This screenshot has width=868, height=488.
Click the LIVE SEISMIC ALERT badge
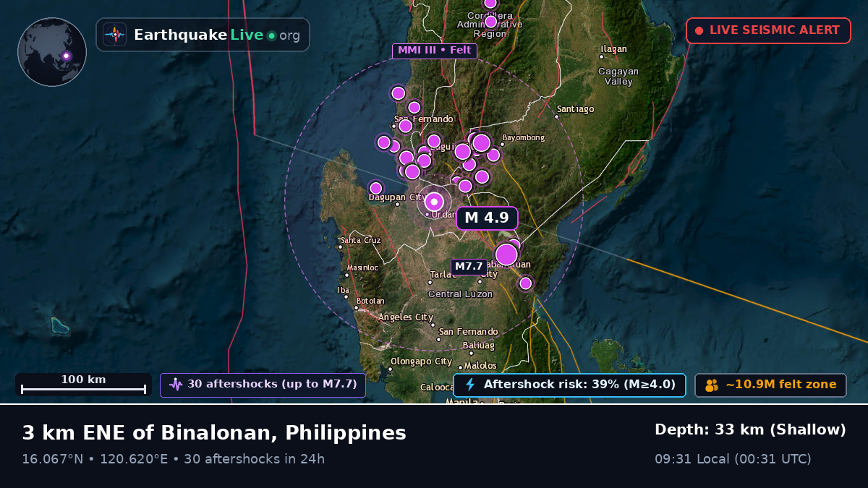768,30
